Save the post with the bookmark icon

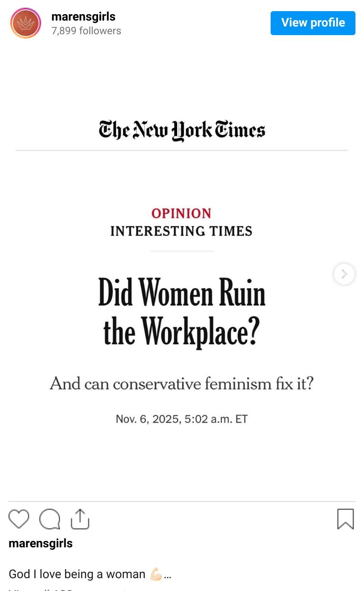coord(345,519)
